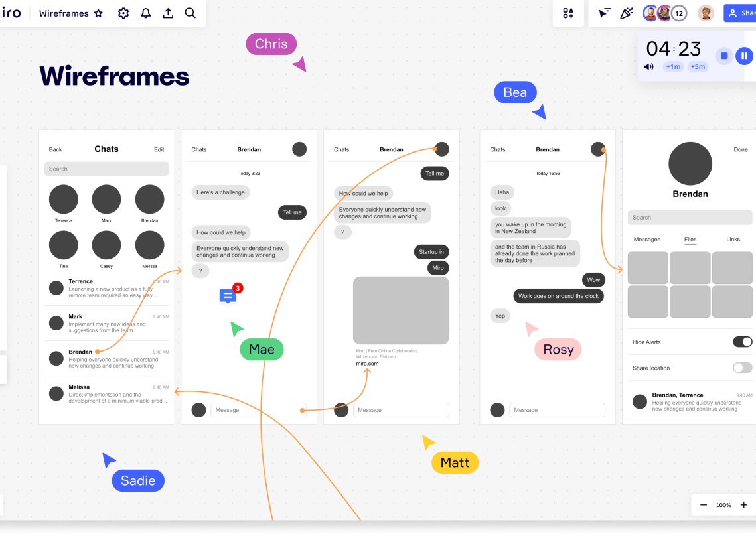Click the celebration confetti reactions icon
The height and width of the screenshot is (548, 756).
pos(626,13)
